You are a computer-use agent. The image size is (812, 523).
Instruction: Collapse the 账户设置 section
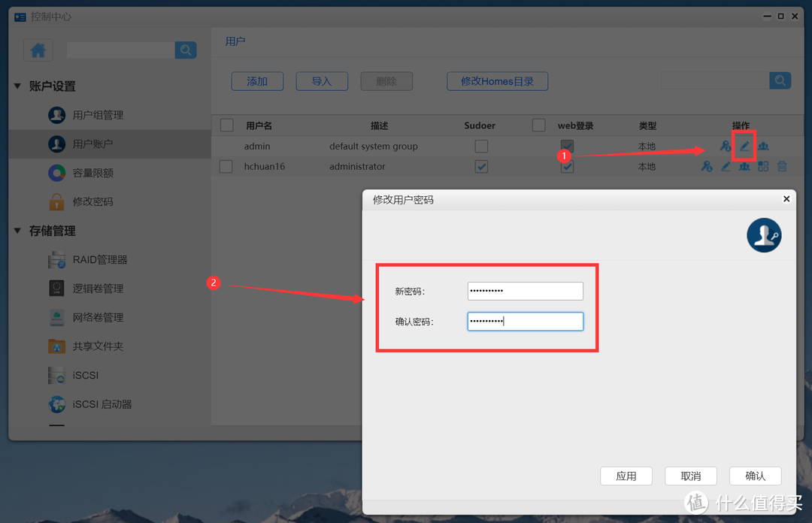coord(17,86)
